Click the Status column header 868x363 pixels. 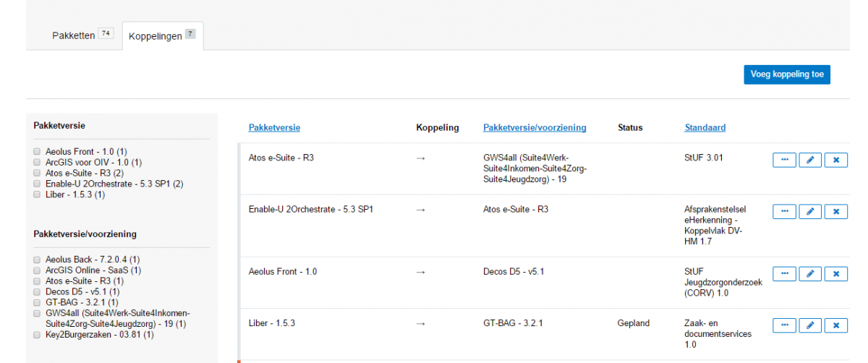630,128
